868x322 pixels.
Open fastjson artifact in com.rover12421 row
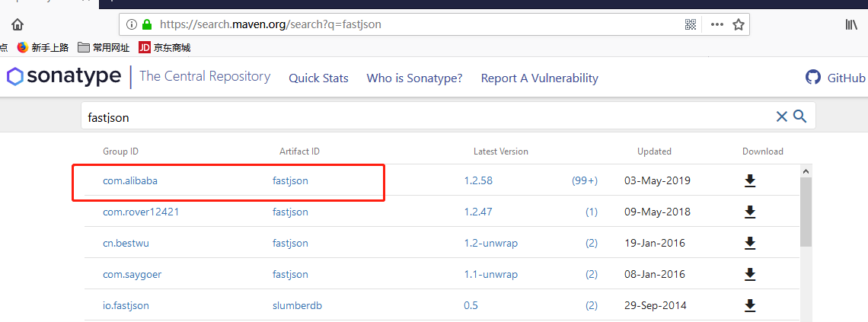coord(290,212)
